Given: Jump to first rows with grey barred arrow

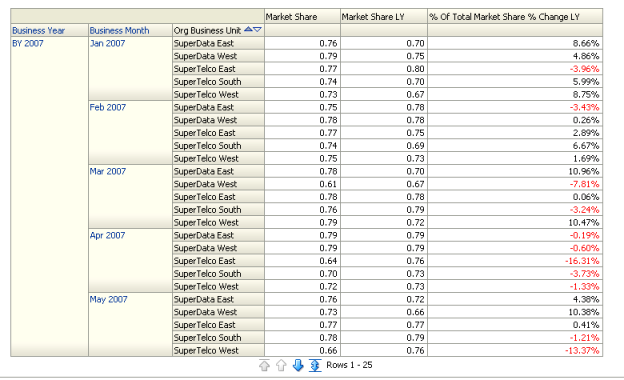Looking at the screenshot, I should [264, 365].
